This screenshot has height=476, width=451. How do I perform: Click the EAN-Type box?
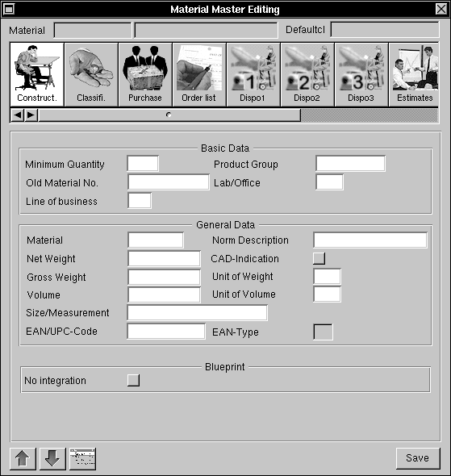pyautogui.click(x=323, y=332)
